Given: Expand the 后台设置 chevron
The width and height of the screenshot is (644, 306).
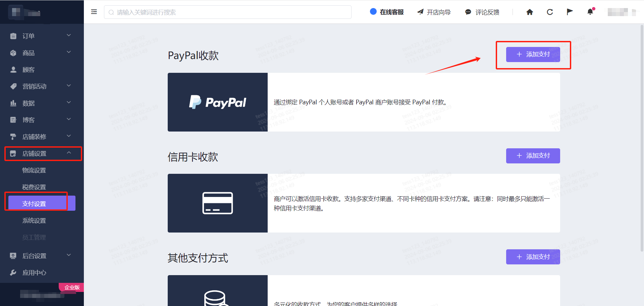Looking at the screenshot, I should click(x=69, y=255).
